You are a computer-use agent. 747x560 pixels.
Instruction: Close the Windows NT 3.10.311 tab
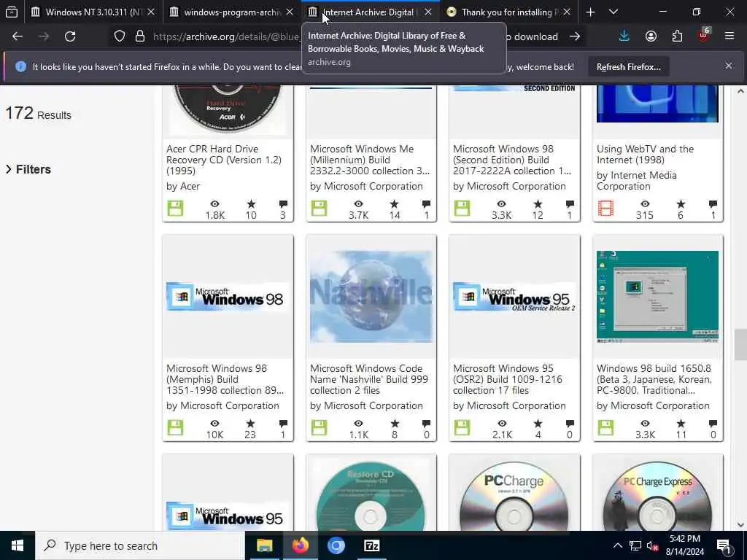(151, 12)
